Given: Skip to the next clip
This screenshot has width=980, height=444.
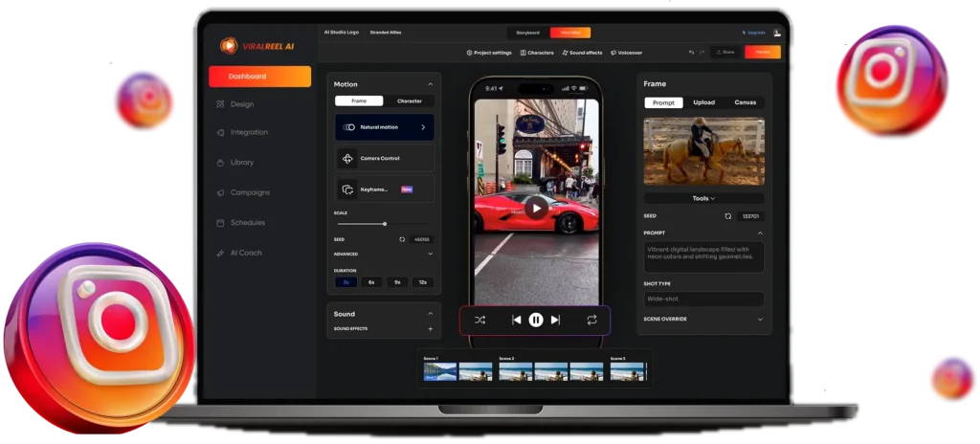Looking at the screenshot, I should (555, 321).
